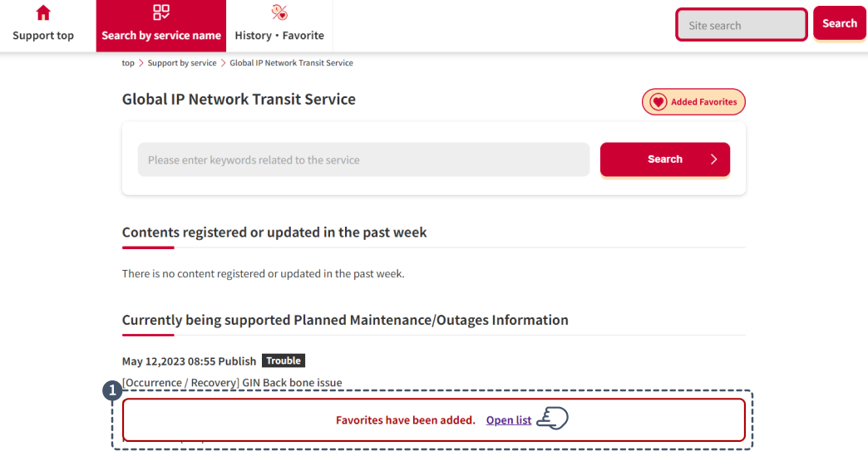Open the GIN Back bone issue notice
Viewport: 868px width, 451px height.
tap(232, 383)
